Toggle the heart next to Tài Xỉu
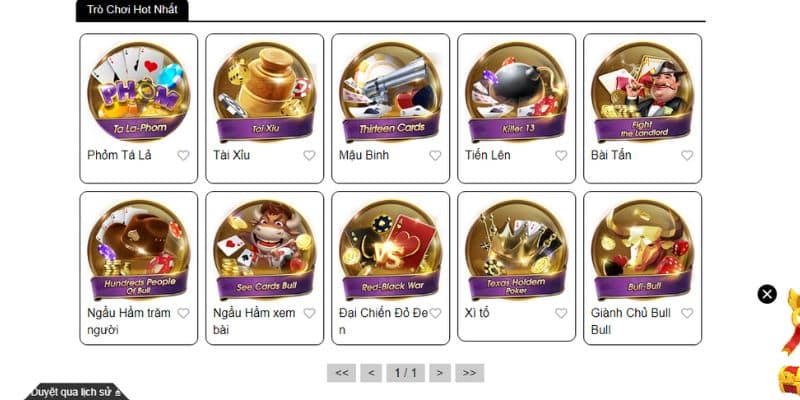 click(309, 156)
